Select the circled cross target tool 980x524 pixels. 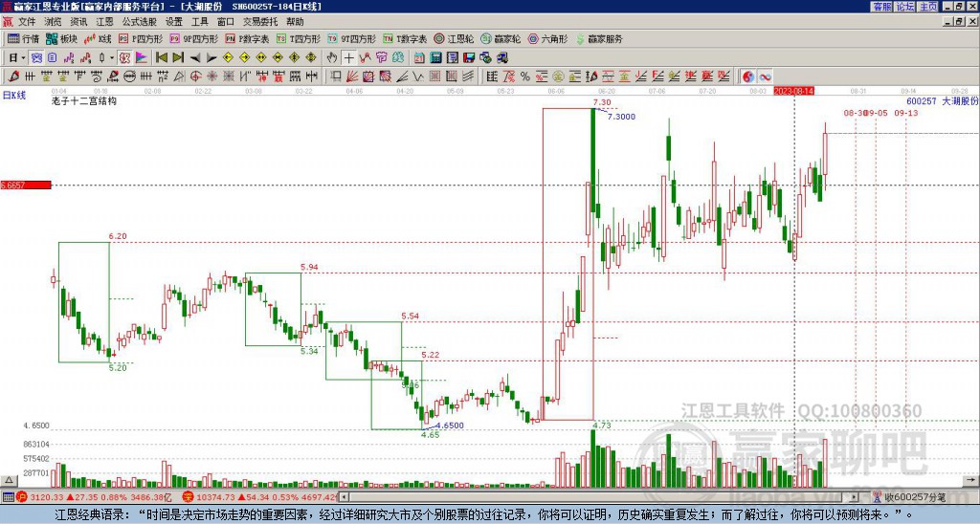[x=195, y=76]
